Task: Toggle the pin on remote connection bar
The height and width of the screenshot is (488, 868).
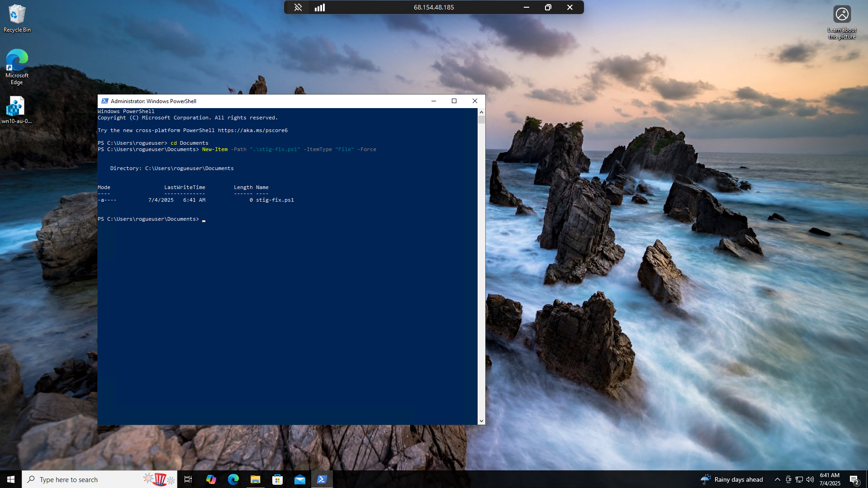Action: 298,7
